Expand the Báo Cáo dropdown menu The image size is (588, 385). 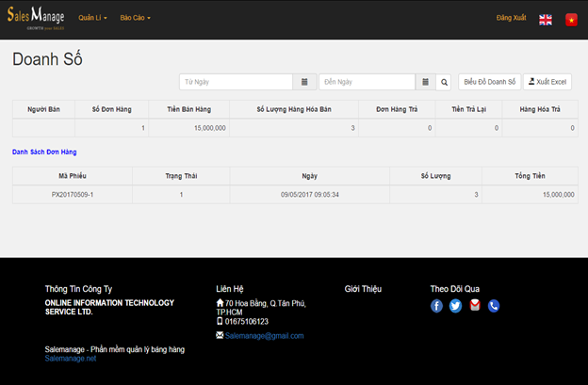136,18
